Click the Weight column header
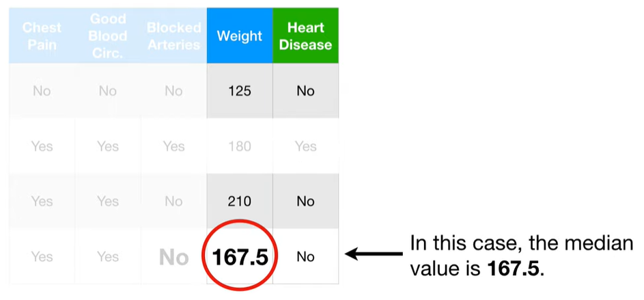Screen dimensions: 644x300 pyautogui.click(x=240, y=36)
